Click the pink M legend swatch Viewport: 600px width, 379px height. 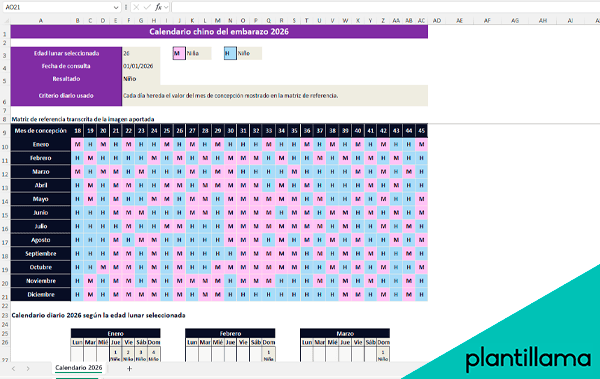179,54
